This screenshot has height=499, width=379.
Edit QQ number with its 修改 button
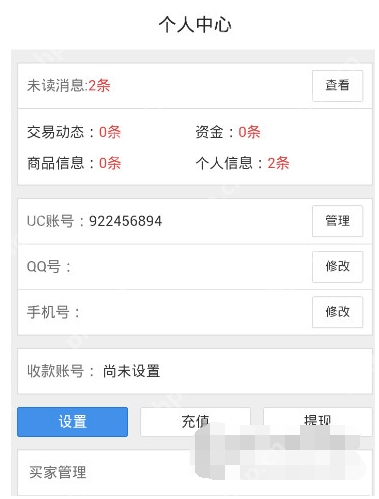click(x=337, y=267)
